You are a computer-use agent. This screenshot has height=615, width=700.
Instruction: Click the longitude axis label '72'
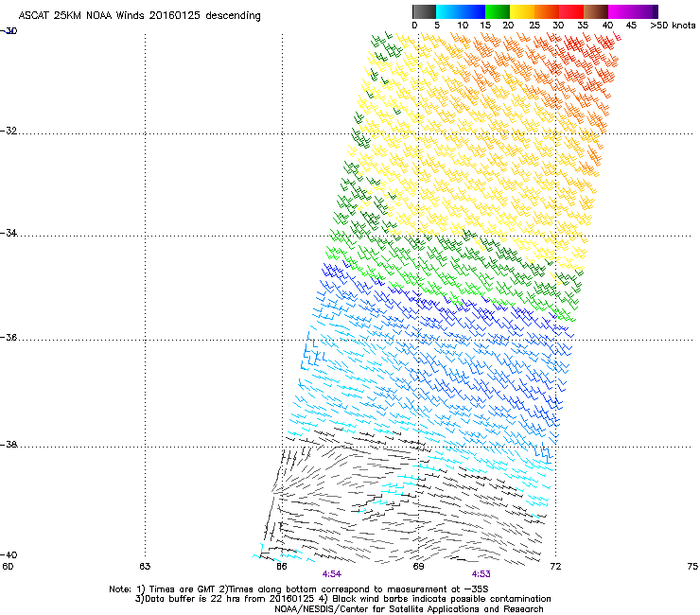click(x=555, y=567)
